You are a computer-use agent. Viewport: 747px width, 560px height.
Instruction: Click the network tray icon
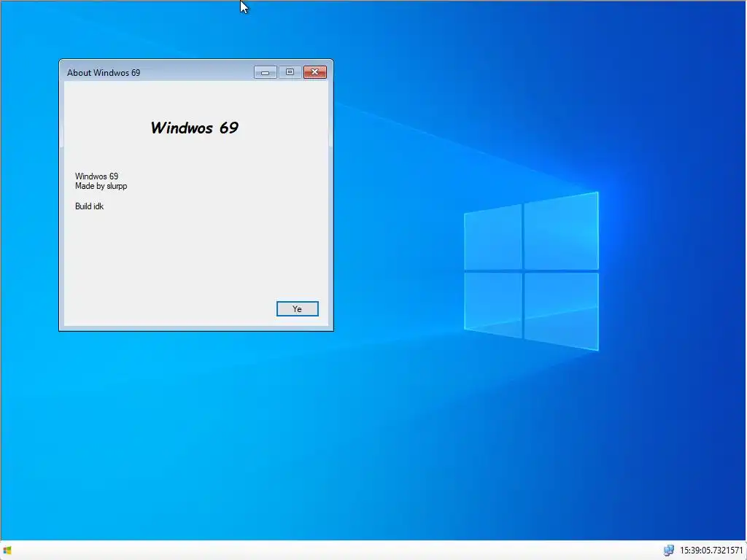[x=668, y=551]
